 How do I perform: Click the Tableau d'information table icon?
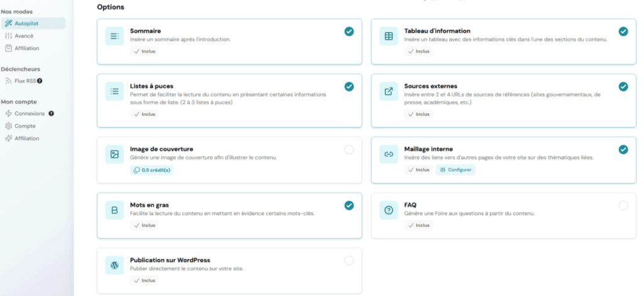389,36
